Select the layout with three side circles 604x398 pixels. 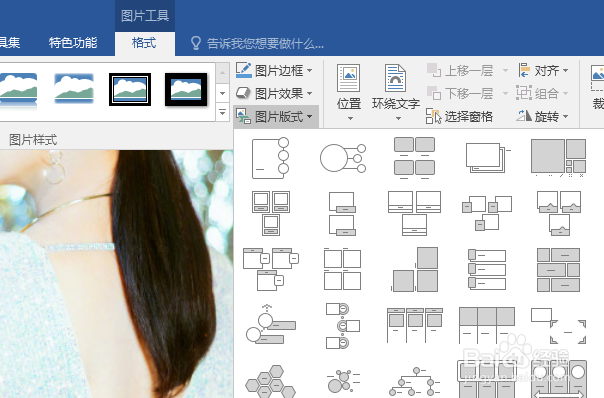270,158
